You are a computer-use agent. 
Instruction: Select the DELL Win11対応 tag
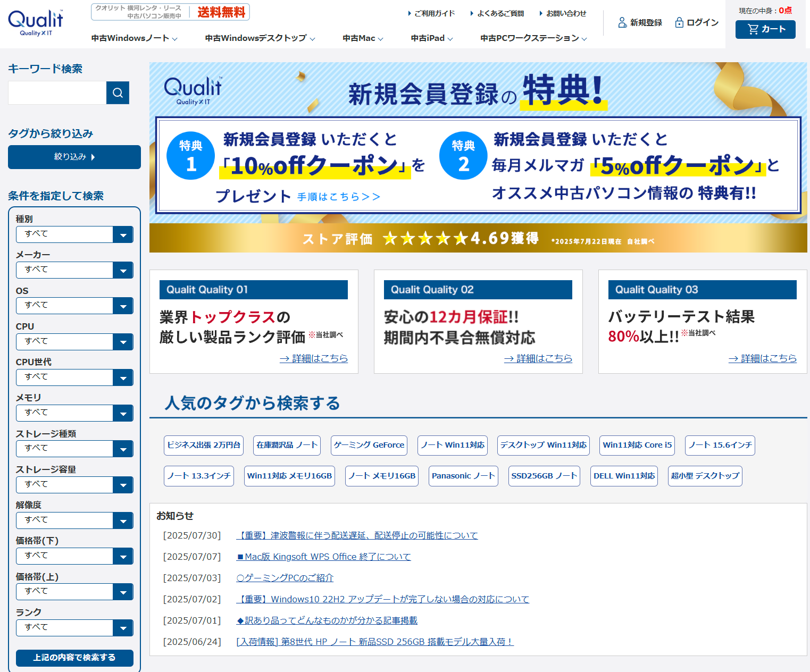[624, 476]
